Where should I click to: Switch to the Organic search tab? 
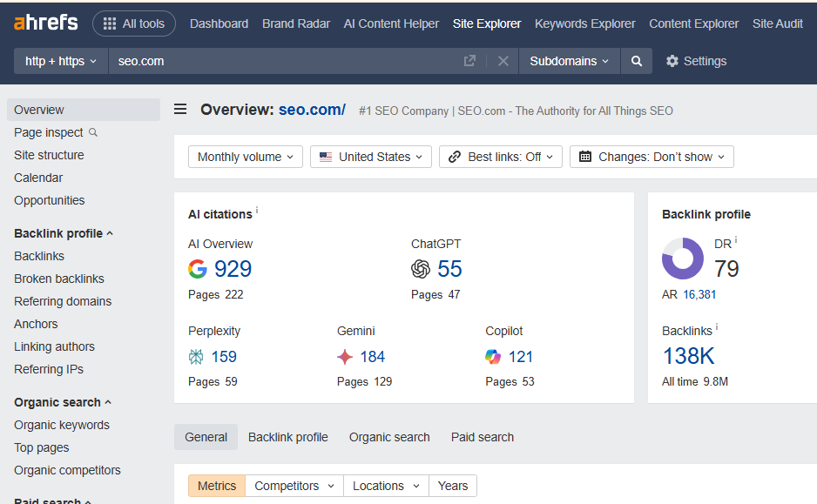(389, 437)
